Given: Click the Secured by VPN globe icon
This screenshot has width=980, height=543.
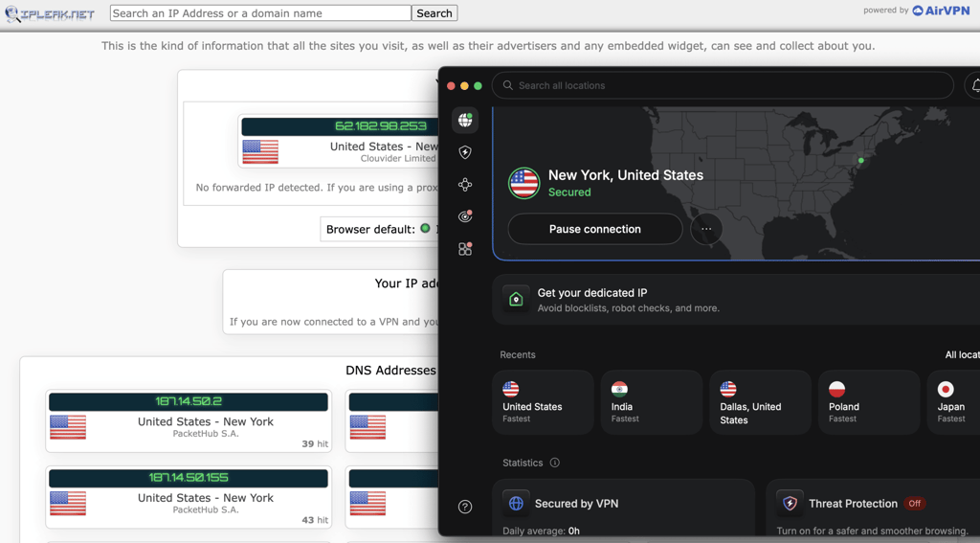Looking at the screenshot, I should 516,503.
